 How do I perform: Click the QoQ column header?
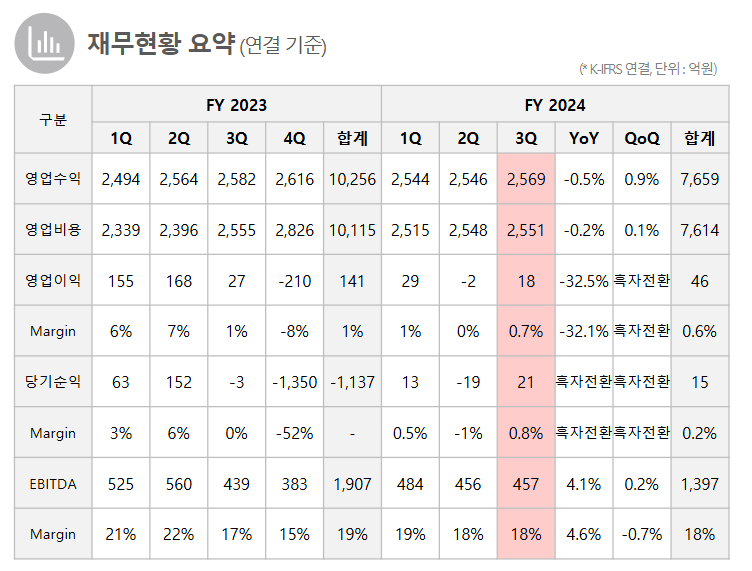pyautogui.click(x=642, y=137)
